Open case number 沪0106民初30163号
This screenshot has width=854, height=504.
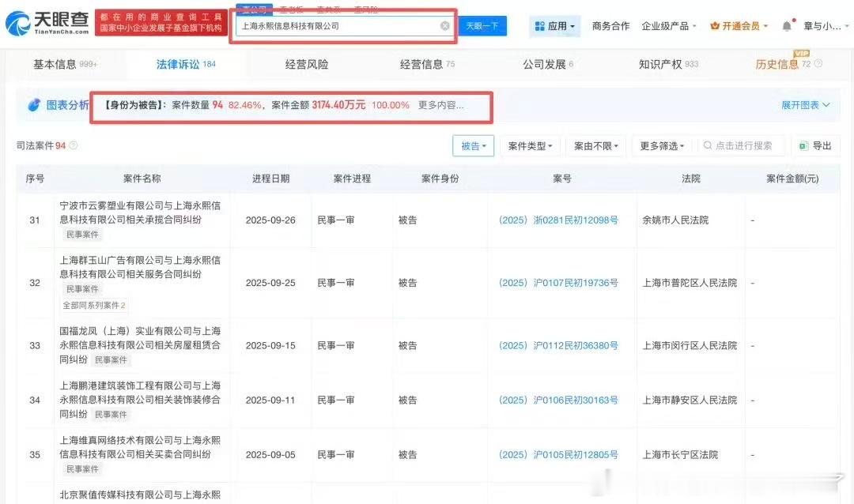pyautogui.click(x=558, y=400)
